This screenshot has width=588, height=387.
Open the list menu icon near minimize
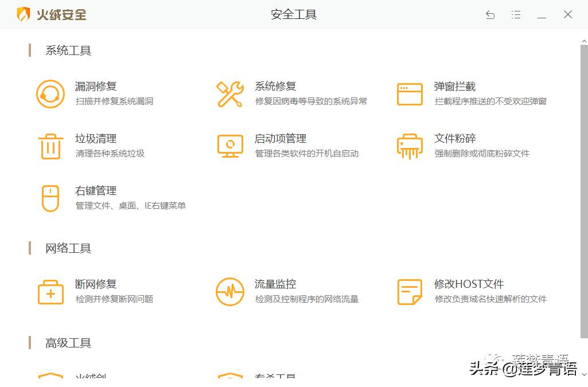516,14
